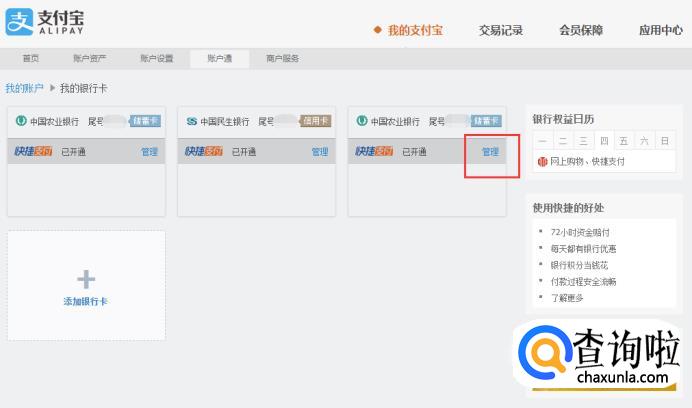This screenshot has height=408, width=692.
Task: Select 四 in the bank calendar
Action: pos(604,141)
